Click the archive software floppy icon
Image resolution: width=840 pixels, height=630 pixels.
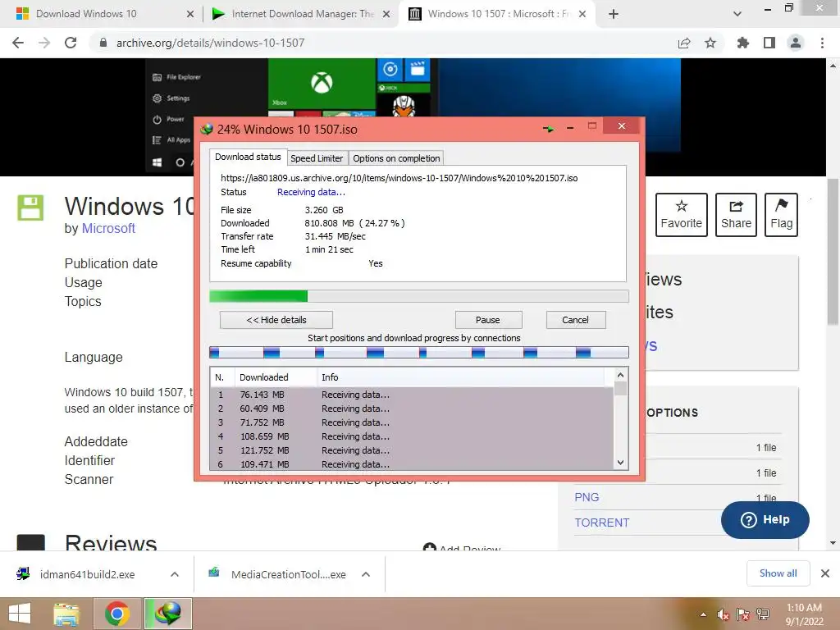pyautogui.click(x=30, y=208)
